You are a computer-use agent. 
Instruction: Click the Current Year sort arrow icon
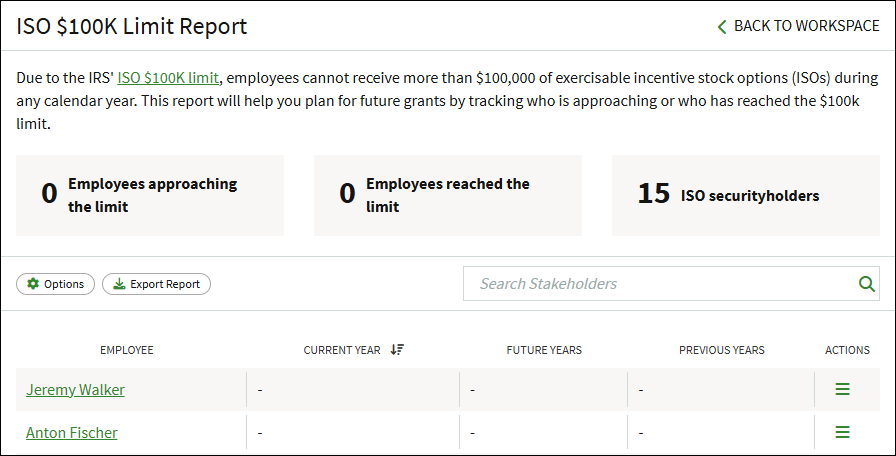tap(397, 350)
